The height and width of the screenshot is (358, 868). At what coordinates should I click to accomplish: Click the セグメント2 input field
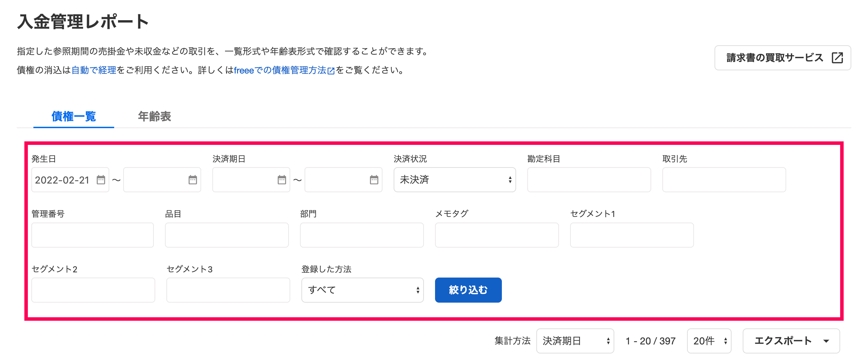(93, 290)
